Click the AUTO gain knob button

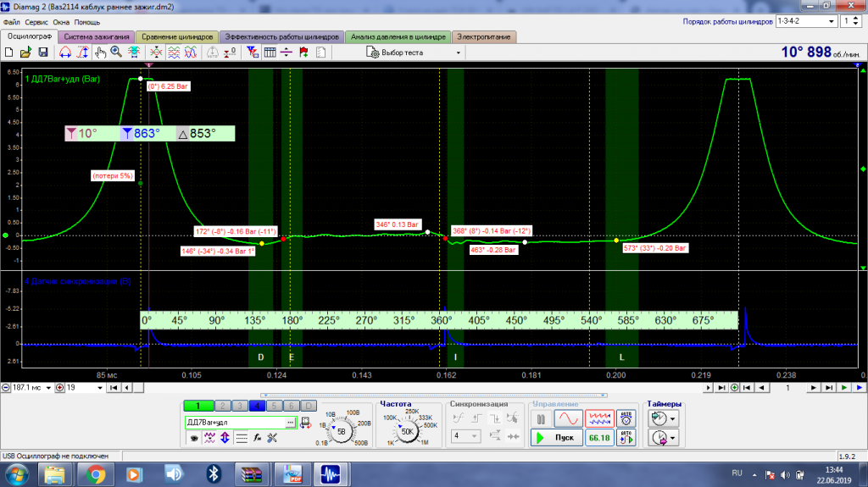coord(626,419)
